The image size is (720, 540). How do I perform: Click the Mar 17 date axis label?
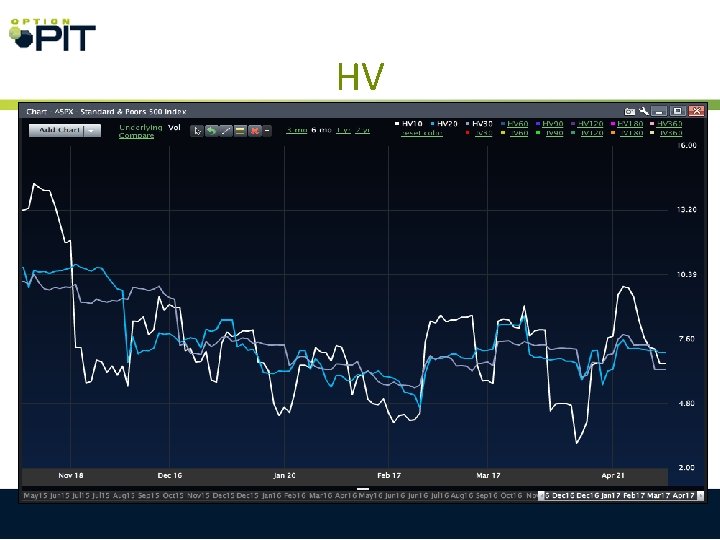point(488,475)
